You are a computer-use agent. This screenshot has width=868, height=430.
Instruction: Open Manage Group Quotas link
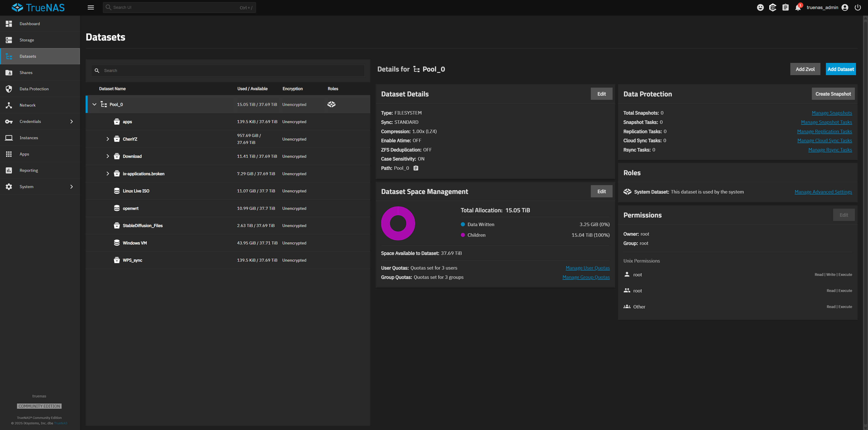point(586,277)
